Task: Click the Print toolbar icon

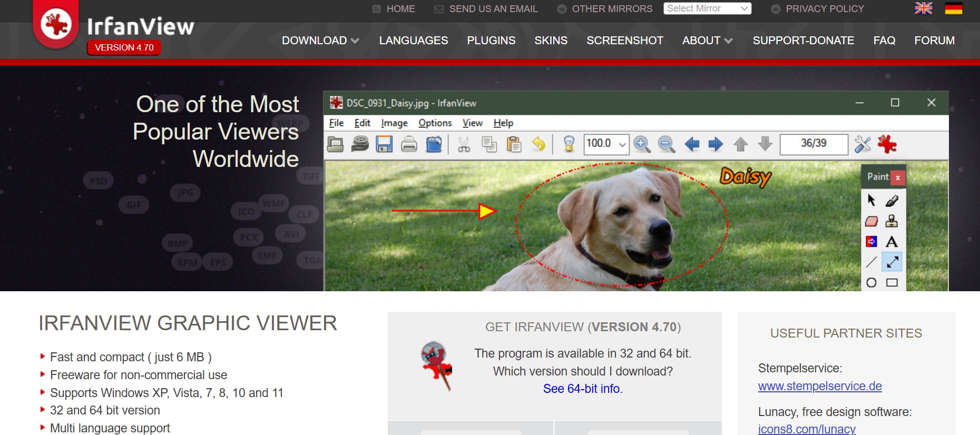Action: [x=409, y=144]
